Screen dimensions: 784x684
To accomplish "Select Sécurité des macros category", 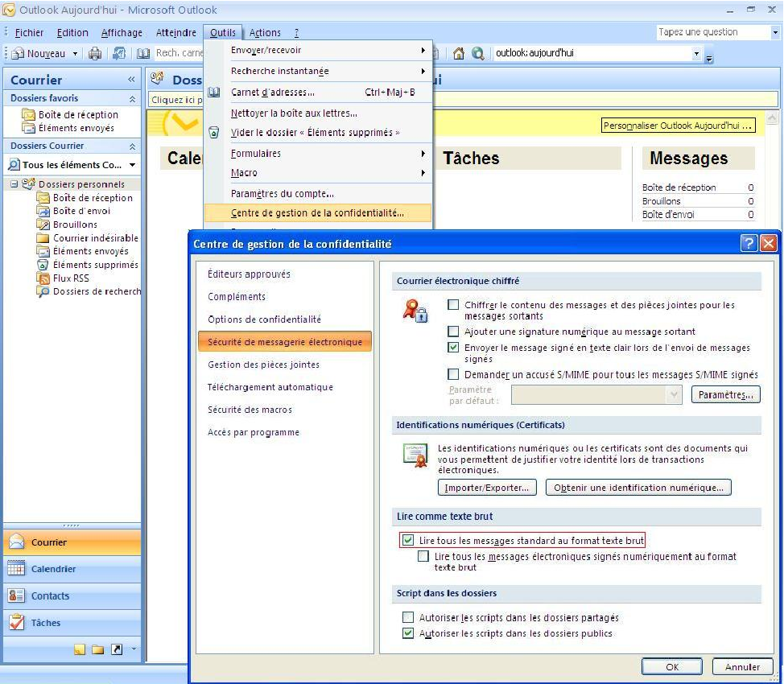I will click(x=250, y=410).
